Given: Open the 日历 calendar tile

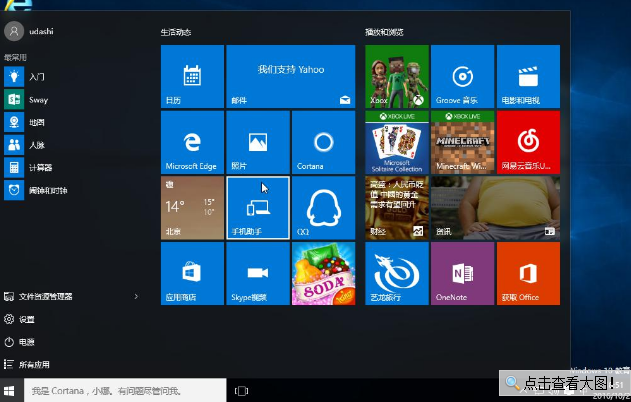Looking at the screenshot, I should [192, 76].
